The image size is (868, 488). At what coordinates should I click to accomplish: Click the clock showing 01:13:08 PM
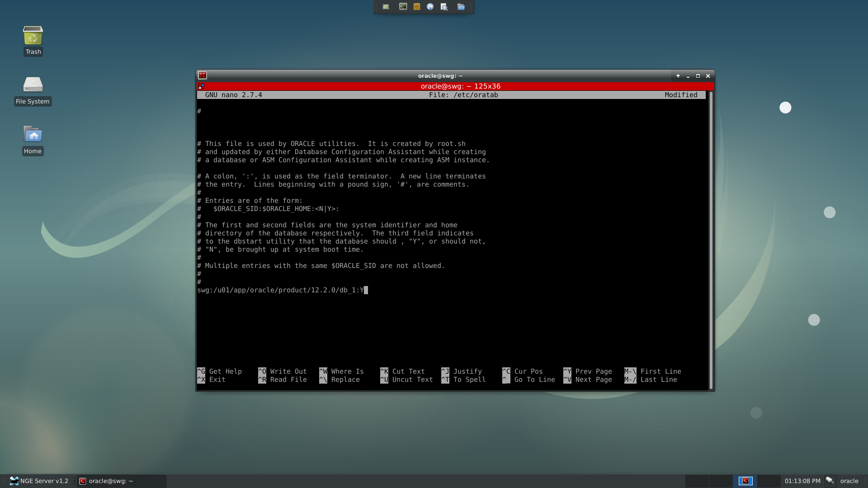click(x=802, y=481)
